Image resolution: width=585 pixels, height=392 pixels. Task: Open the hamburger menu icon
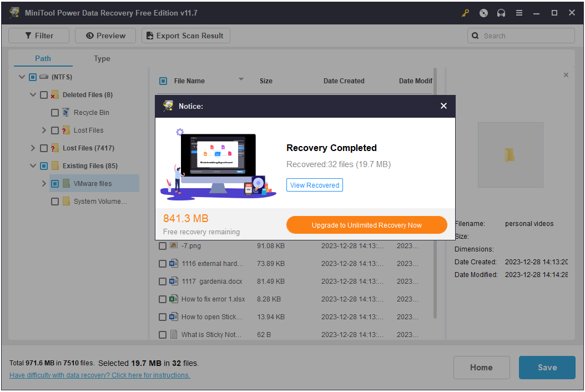(x=519, y=13)
